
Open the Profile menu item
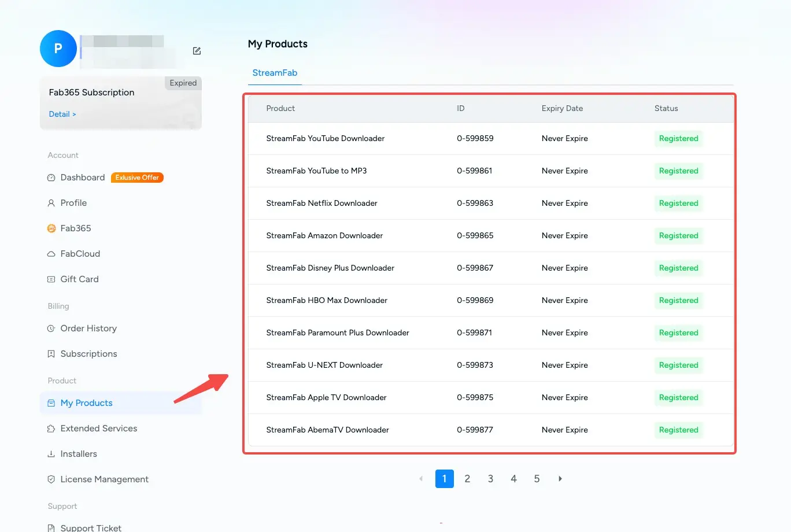(73, 203)
